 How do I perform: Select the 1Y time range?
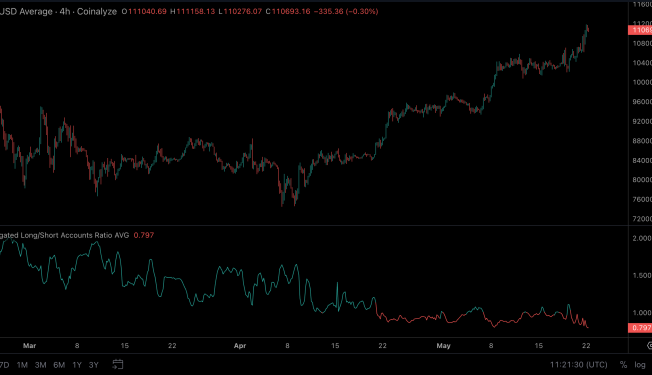[77, 365]
